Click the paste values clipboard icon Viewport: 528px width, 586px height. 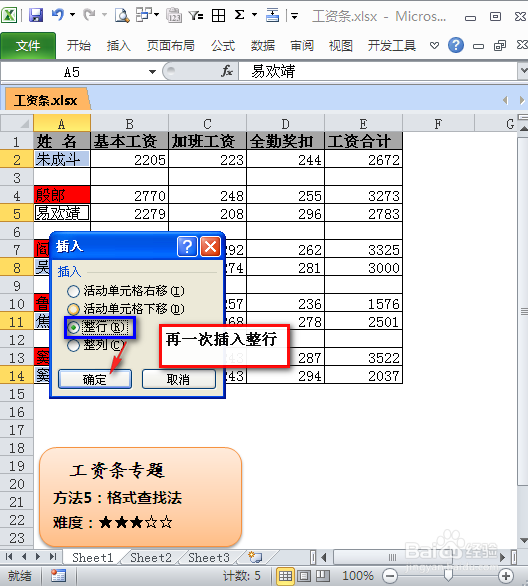pyautogui.click(x=174, y=16)
